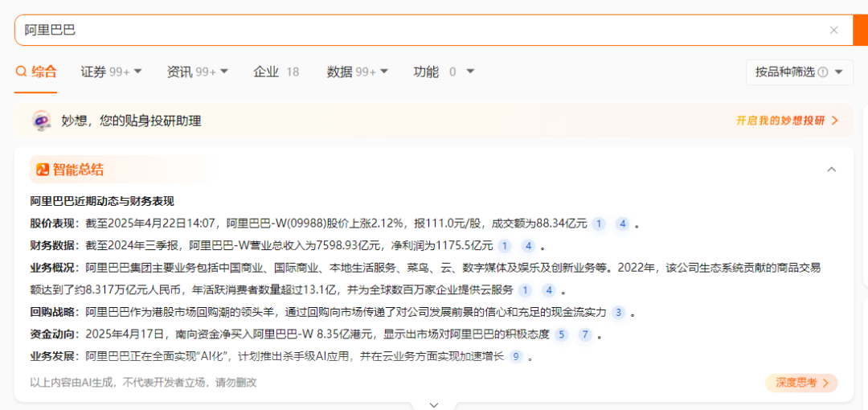The width and height of the screenshot is (868, 410).
Task: Expand the 功能 dropdown arrow
Action: tap(470, 72)
